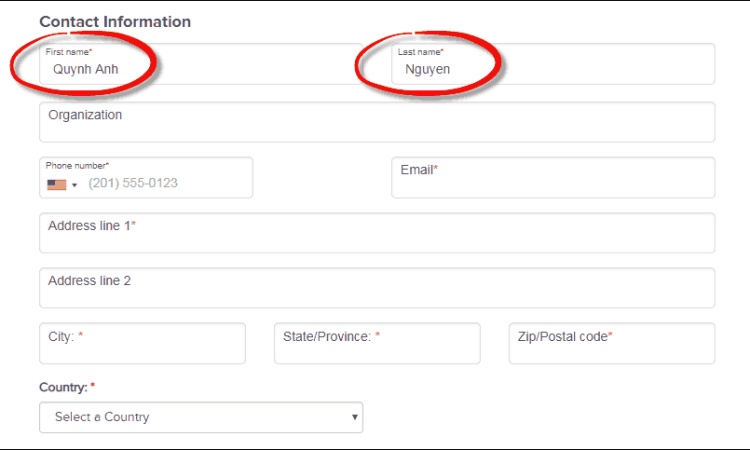Click the red asterisk beside Country label
Viewport: 750px width, 450px height.
[x=93, y=386]
